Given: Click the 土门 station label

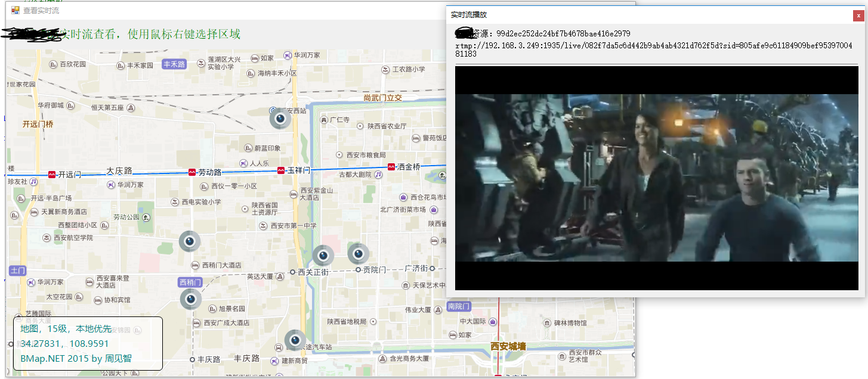Looking at the screenshot, I should point(18,271).
